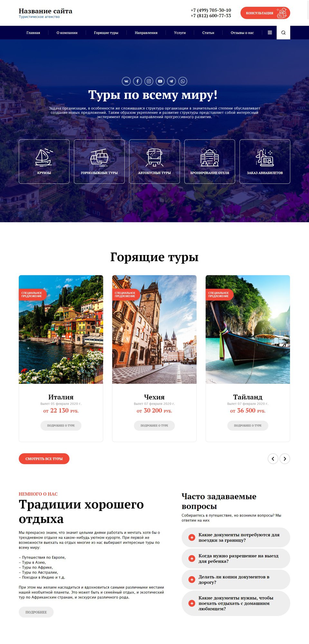
Task: Click the search magnifier icon
Action: pos(283,33)
